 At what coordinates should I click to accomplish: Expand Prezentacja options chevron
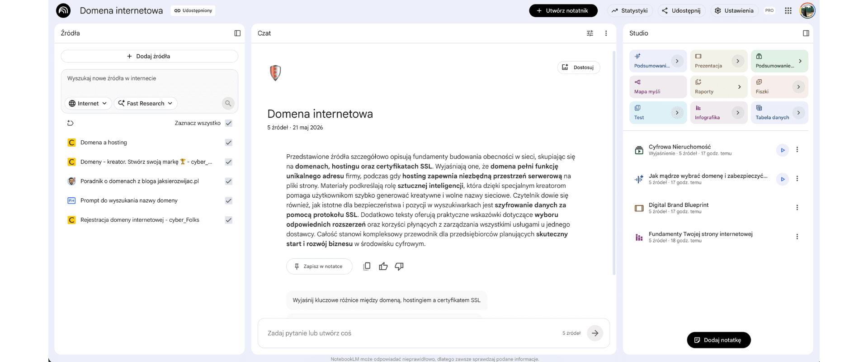coord(738,61)
